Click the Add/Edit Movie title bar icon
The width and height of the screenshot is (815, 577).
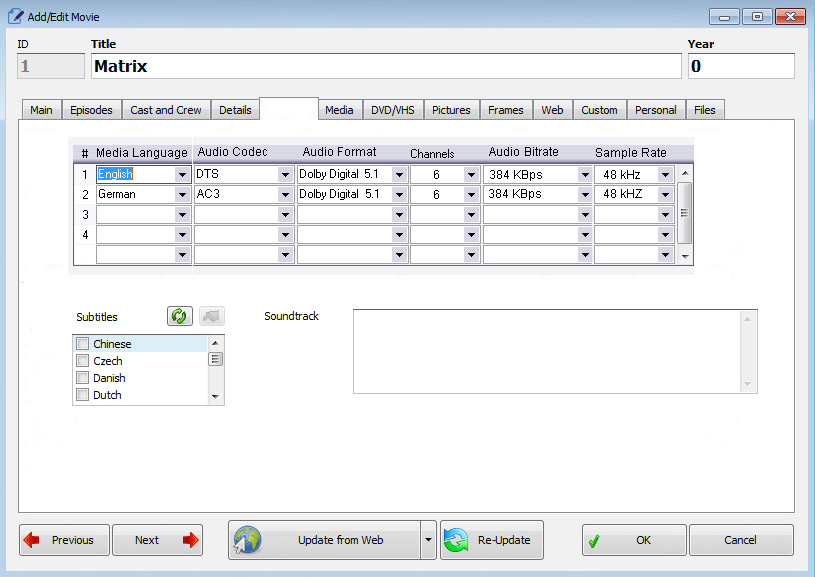click(15, 16)
